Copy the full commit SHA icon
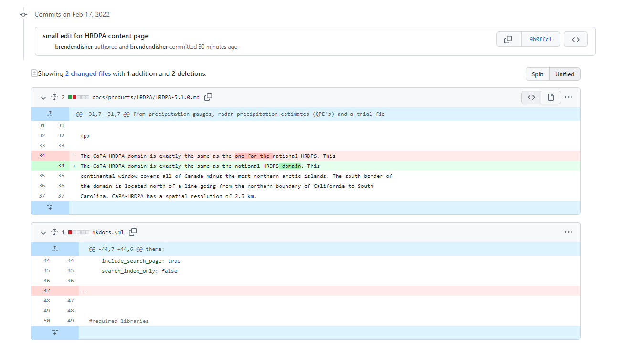625x364 pixels. (x=508, y=40)
